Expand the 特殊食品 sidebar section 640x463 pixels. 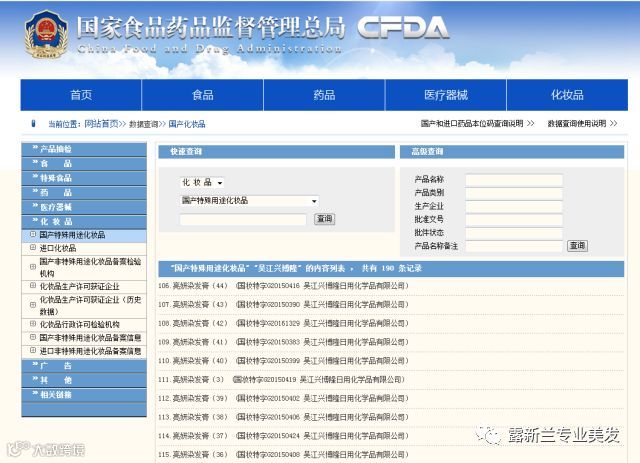point(84,178)
